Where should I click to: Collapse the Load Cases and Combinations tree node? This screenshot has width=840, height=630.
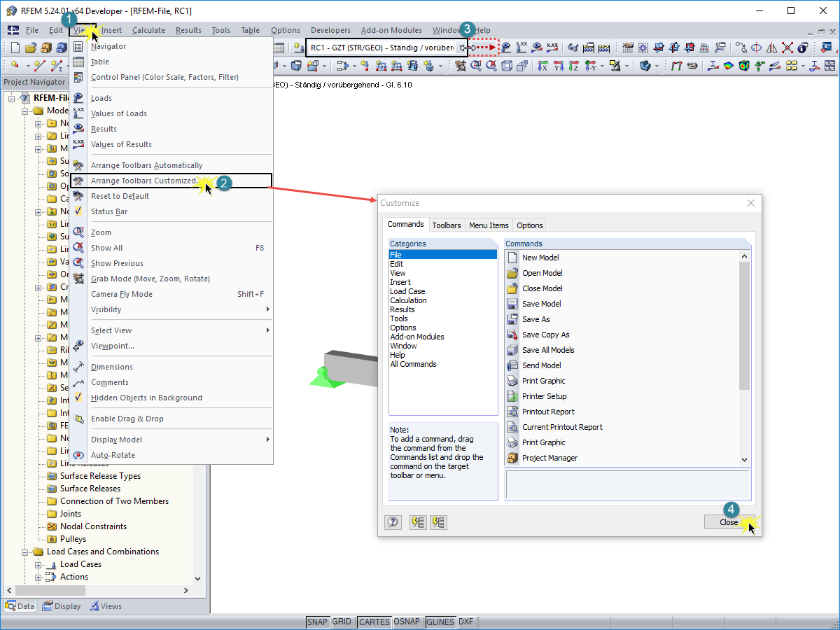[x=24, y=552]
